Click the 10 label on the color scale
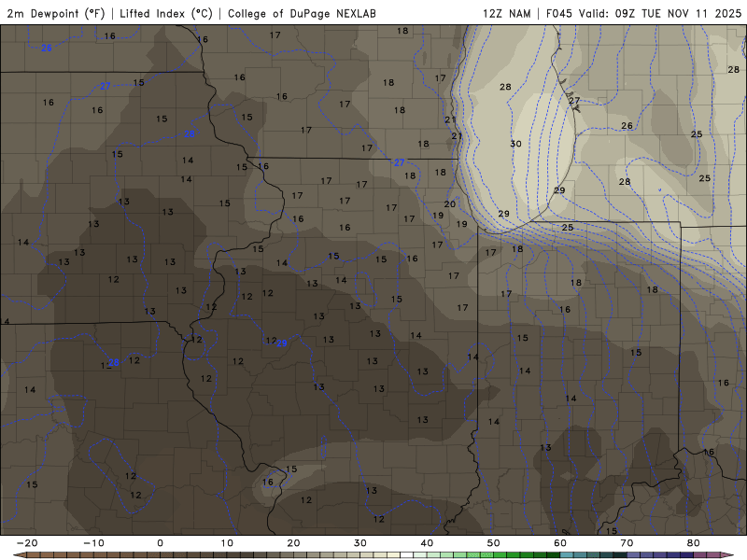Image resolution: width=747 pixels, height=560 pixels. [227, 543]
